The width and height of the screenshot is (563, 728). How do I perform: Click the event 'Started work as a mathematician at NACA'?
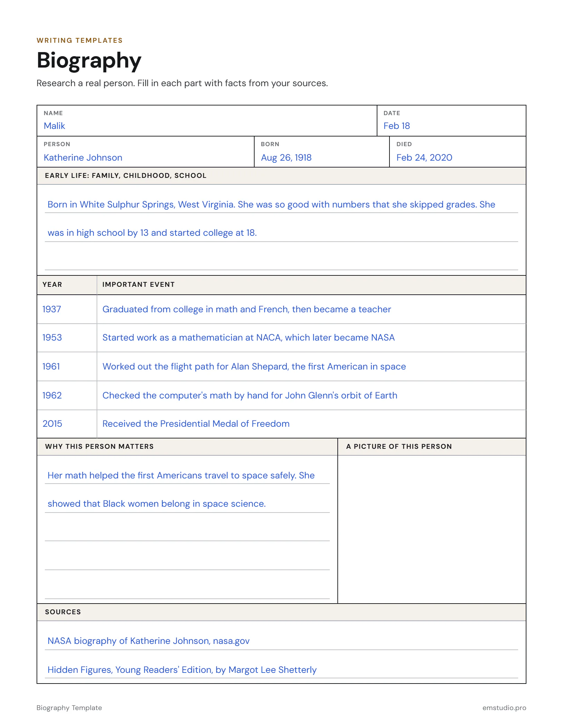248,337
